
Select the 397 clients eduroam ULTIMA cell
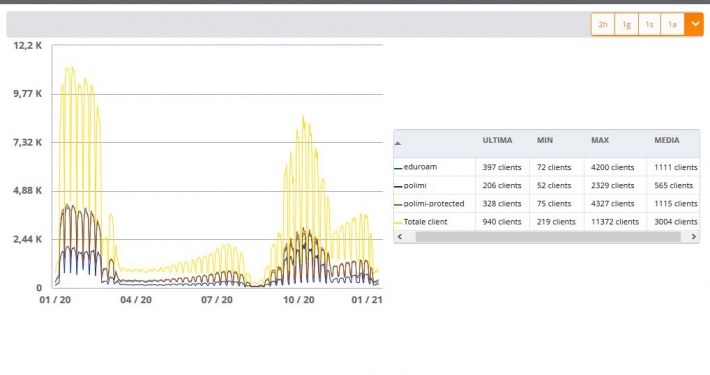502,167
